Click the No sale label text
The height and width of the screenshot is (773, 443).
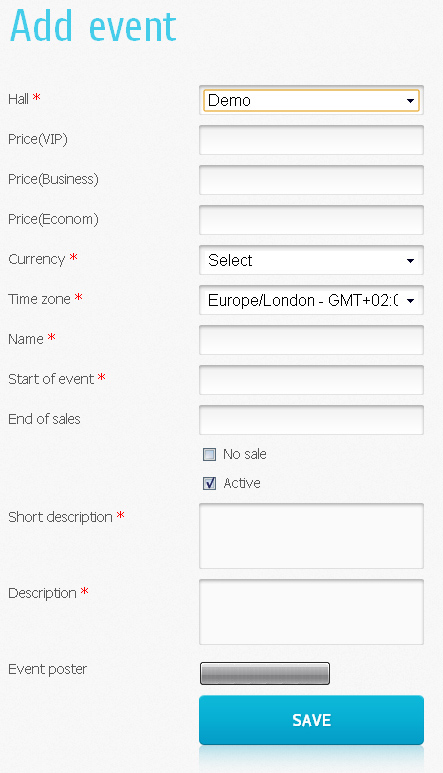pyautogui.click(x=245, y=454)
